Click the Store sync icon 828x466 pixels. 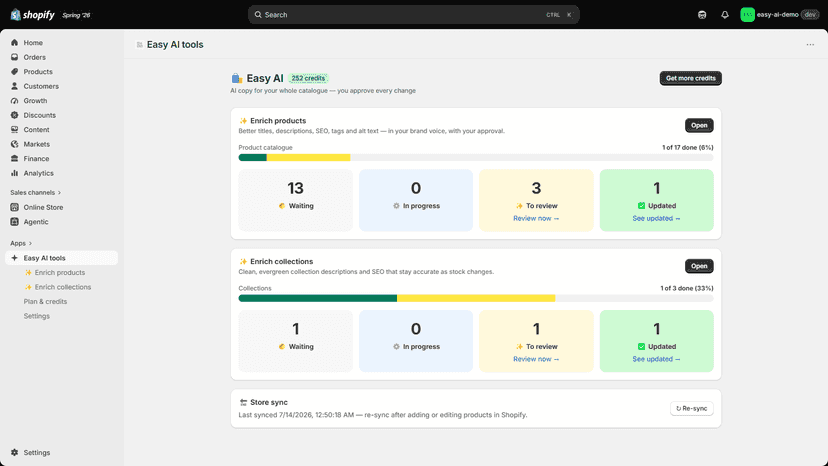(x=243, y=403)
